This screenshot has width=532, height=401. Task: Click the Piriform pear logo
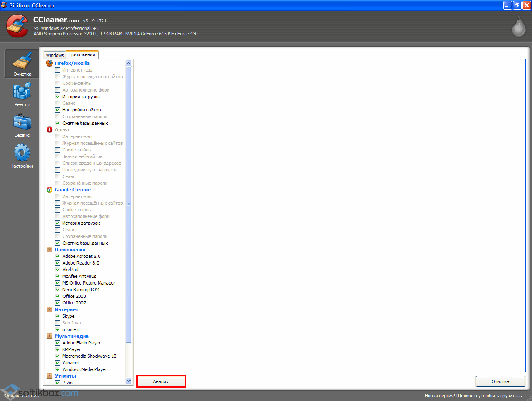coord(518,27)
